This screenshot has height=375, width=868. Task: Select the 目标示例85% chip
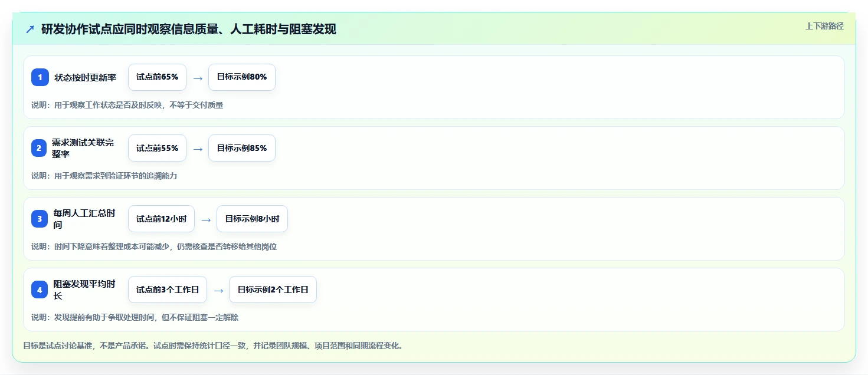pyautogui.click(x=242, y=148)
